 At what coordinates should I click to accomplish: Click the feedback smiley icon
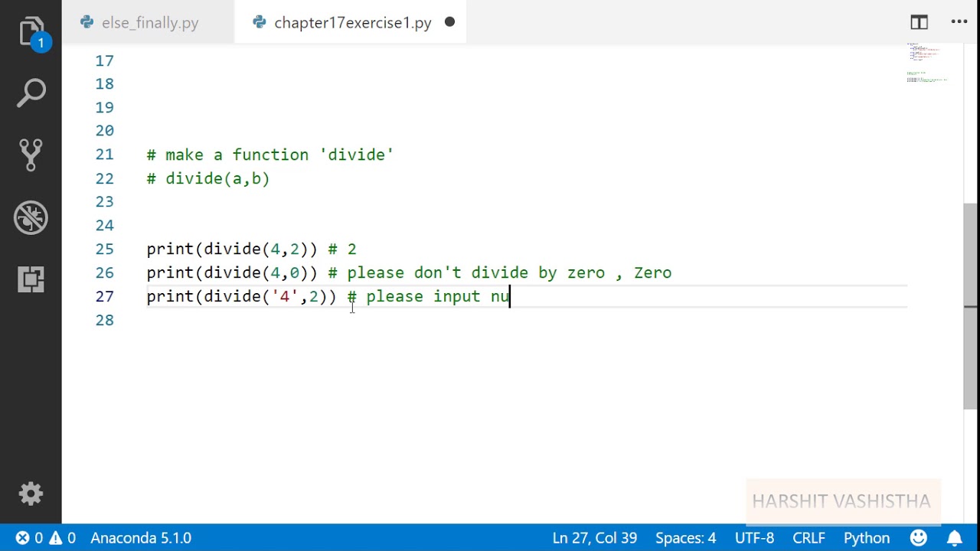pyautogui.click(x=919, y=538)
